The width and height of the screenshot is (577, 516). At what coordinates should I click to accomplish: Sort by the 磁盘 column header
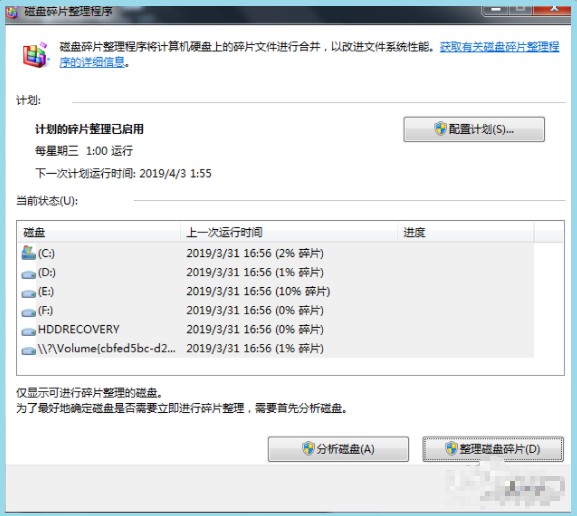(x=99, y=232)
